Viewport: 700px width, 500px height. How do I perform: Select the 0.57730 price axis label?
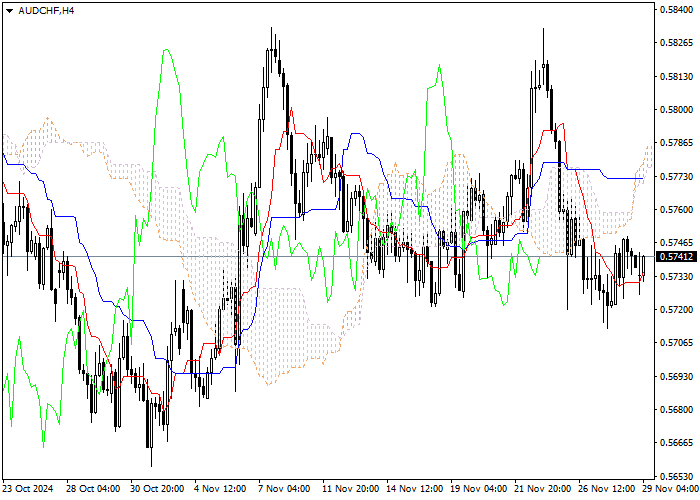(676, 177)
